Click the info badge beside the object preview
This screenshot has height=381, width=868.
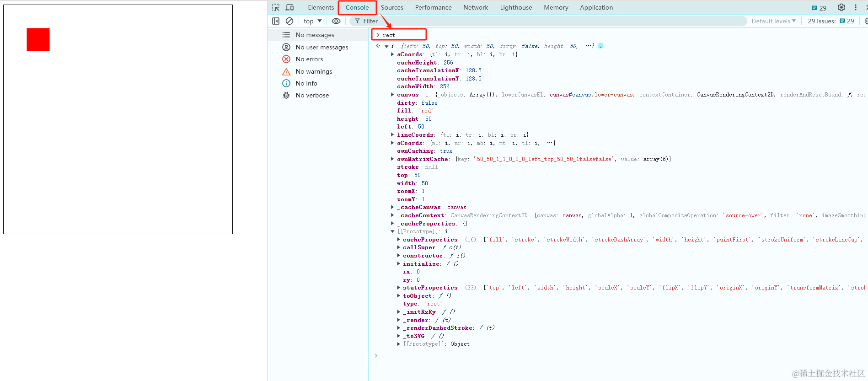600,46
